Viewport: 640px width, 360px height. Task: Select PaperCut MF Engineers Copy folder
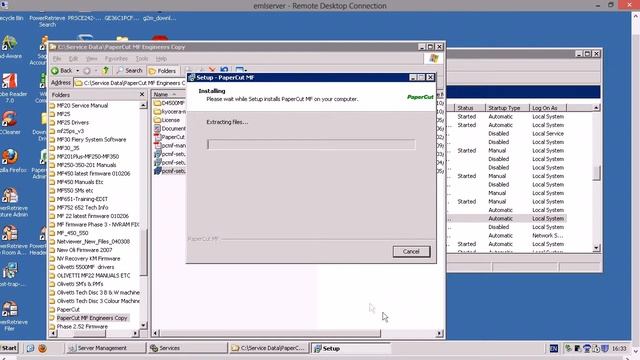point(92,318)
